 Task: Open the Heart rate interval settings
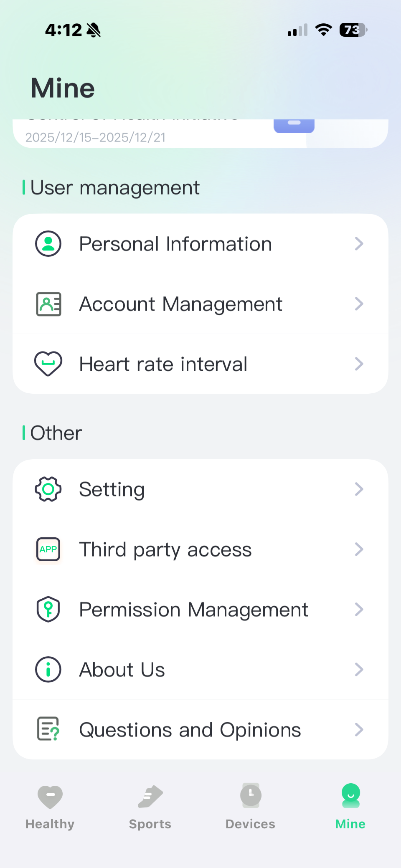[x=200, y=364]
